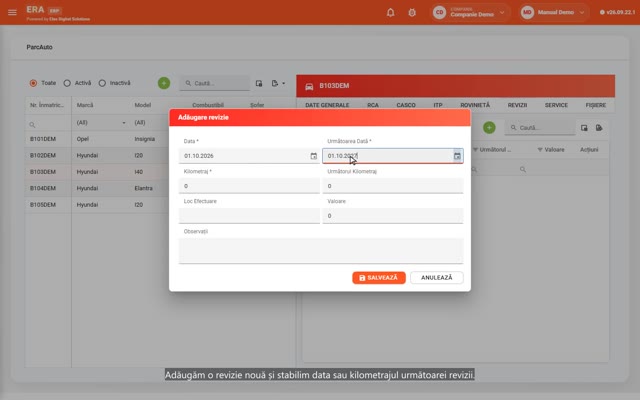Click the Acțiuni column header
640x400 pixels.
589,150
